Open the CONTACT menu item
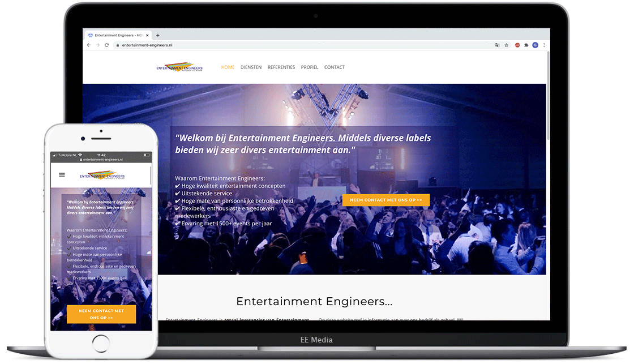 pyautogui.click(x=335, y=67)
